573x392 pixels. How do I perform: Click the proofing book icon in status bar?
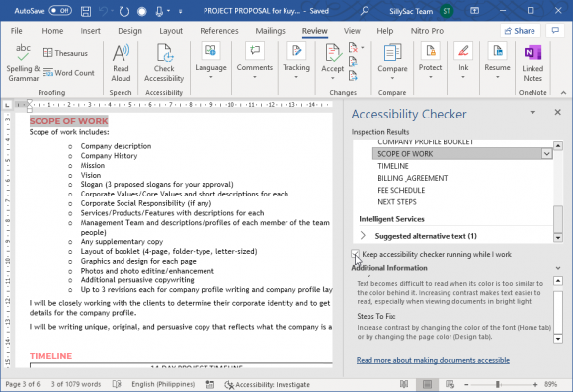(x=117, y=384)
